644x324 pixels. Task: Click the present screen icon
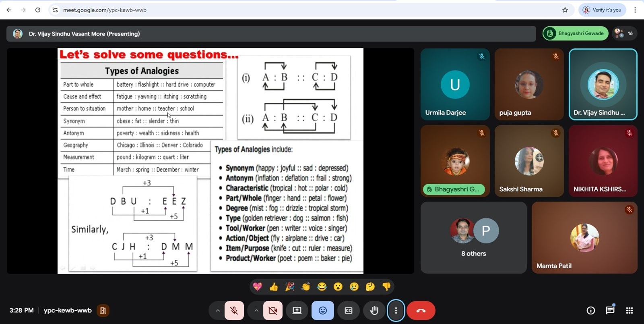coord(297,310)
